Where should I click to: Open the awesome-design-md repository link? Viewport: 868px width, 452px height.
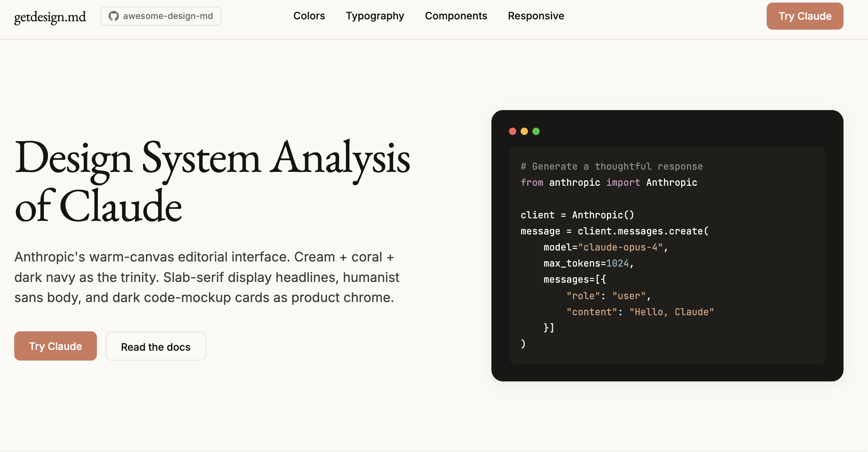(x=161, y=16)
